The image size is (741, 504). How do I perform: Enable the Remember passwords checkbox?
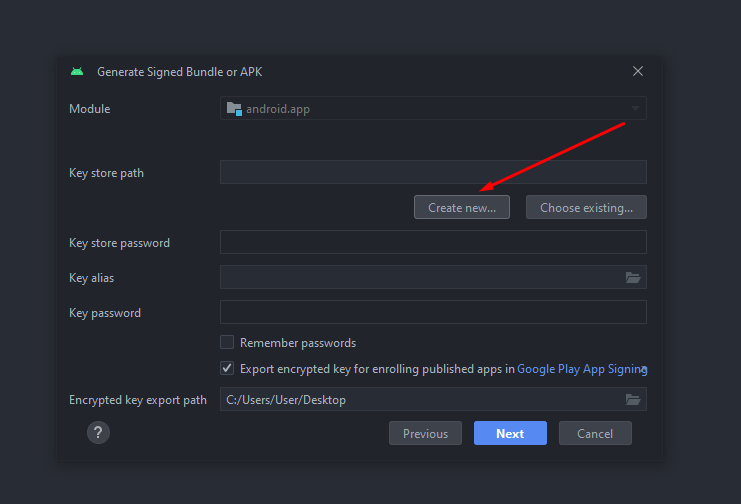point(227,342)
